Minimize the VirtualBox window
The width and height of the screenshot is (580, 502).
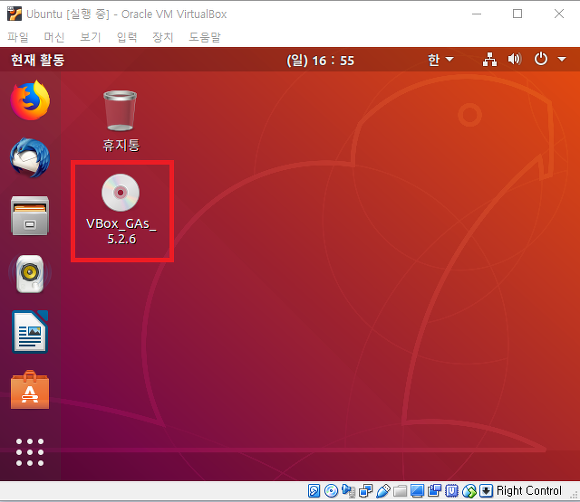click(x=476, y=14)
